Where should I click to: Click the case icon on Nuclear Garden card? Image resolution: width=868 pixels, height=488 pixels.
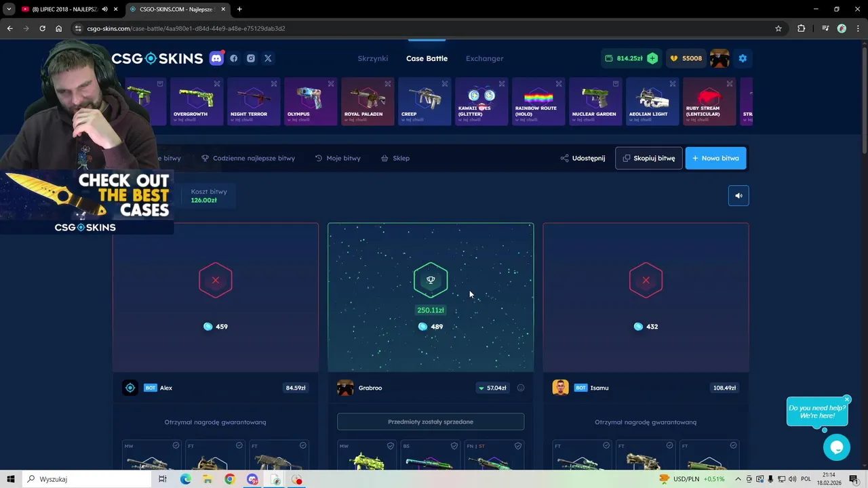616,84
